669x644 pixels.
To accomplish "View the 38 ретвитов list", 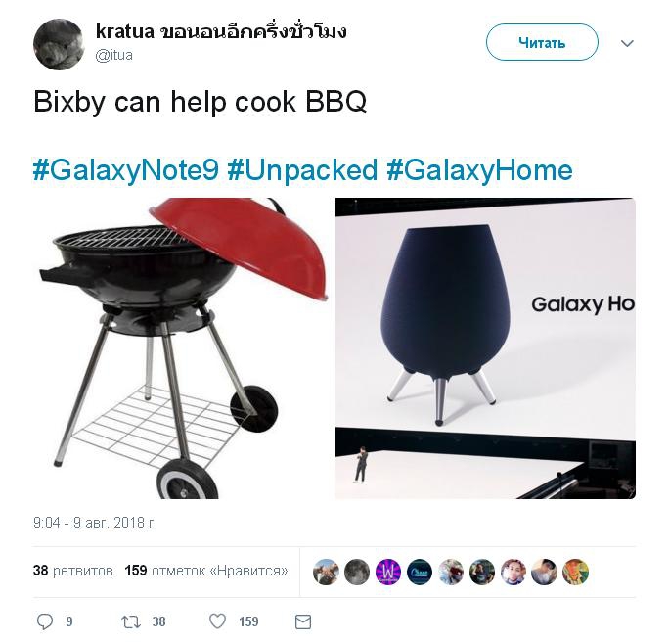I will (x=73, y=571).
